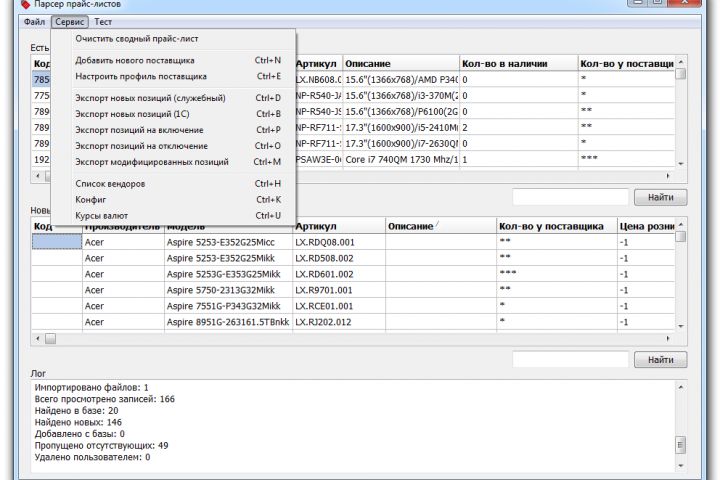Viewport: 720px width, 480px height.
Task: Click log line Найдено новых: 146
Action: (78, 422)
